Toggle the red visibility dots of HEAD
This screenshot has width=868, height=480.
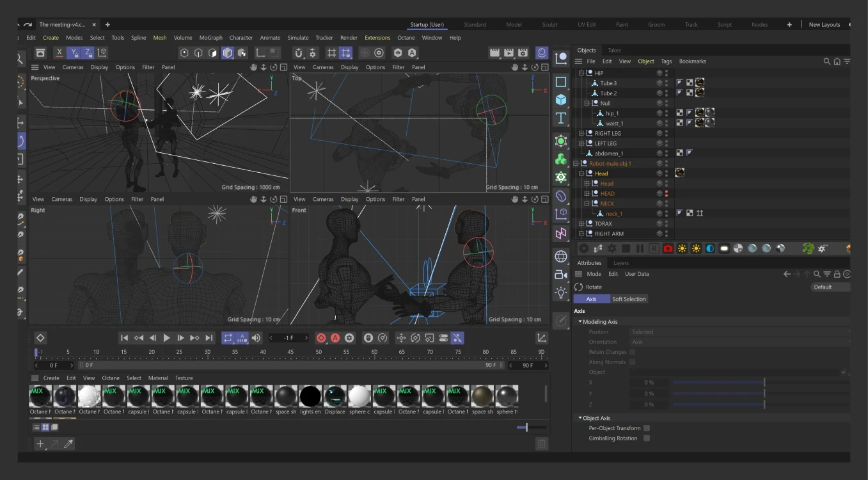(x=667, y=193)
